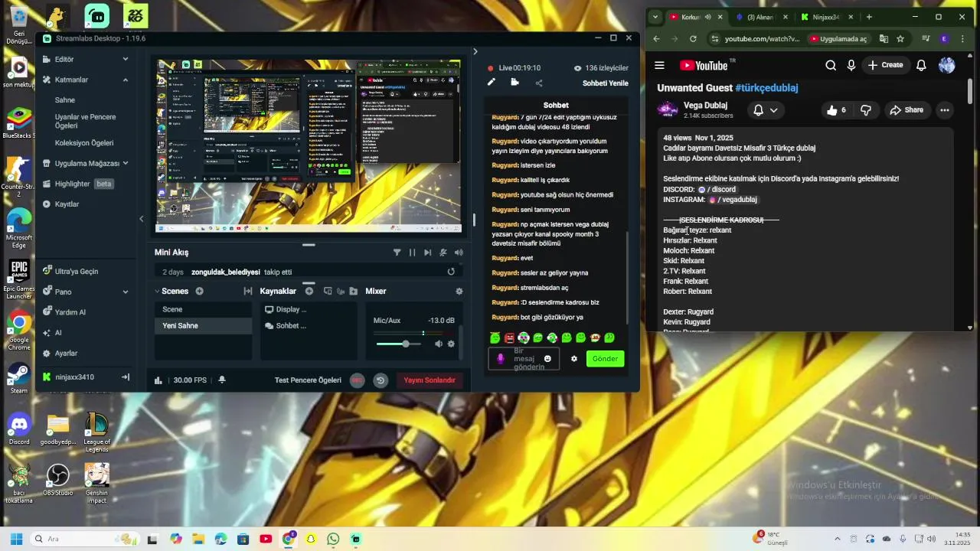Open performance stats bar chart icon
The image size is (980, 551).
coord(158,380)
